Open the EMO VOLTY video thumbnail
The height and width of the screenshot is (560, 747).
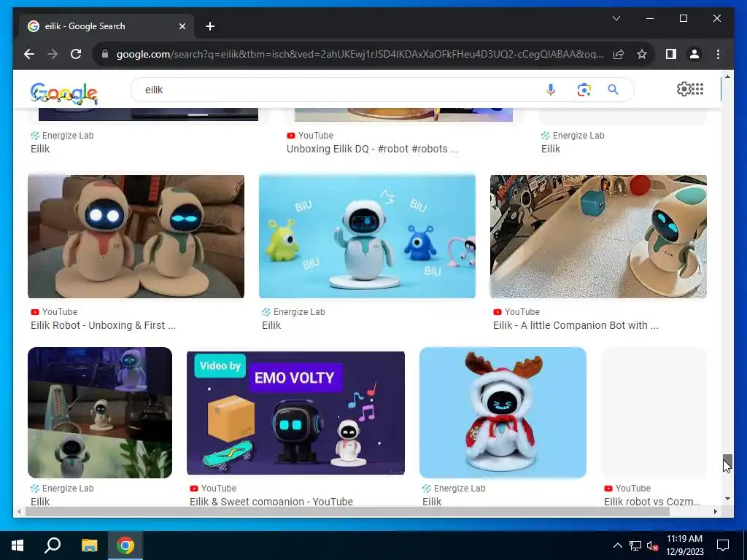(x=295, y=413)
